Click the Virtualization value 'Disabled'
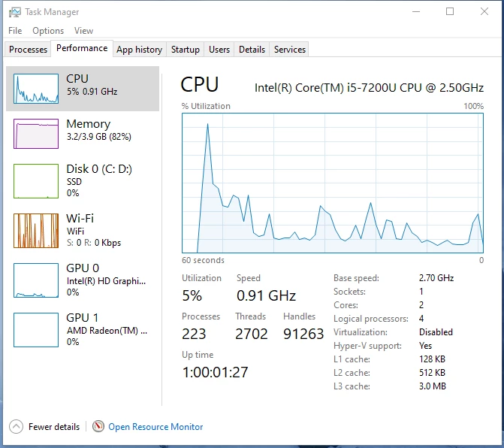 (x=436, y=332)
